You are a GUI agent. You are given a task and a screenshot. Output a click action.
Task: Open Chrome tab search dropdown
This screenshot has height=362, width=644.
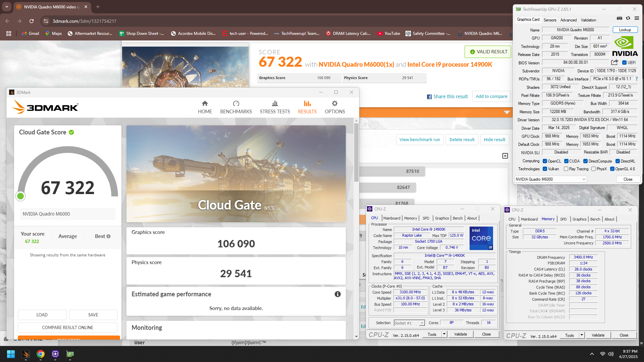[x=7, y=7]
